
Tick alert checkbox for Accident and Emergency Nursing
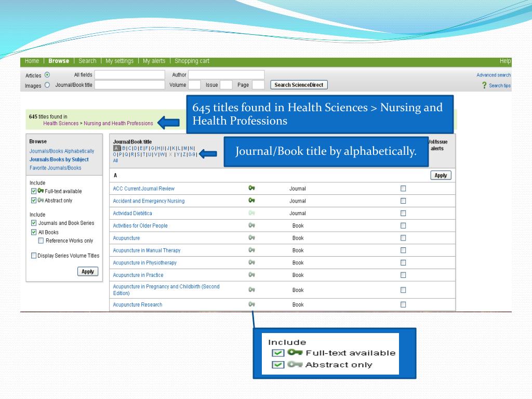(403, 201)
